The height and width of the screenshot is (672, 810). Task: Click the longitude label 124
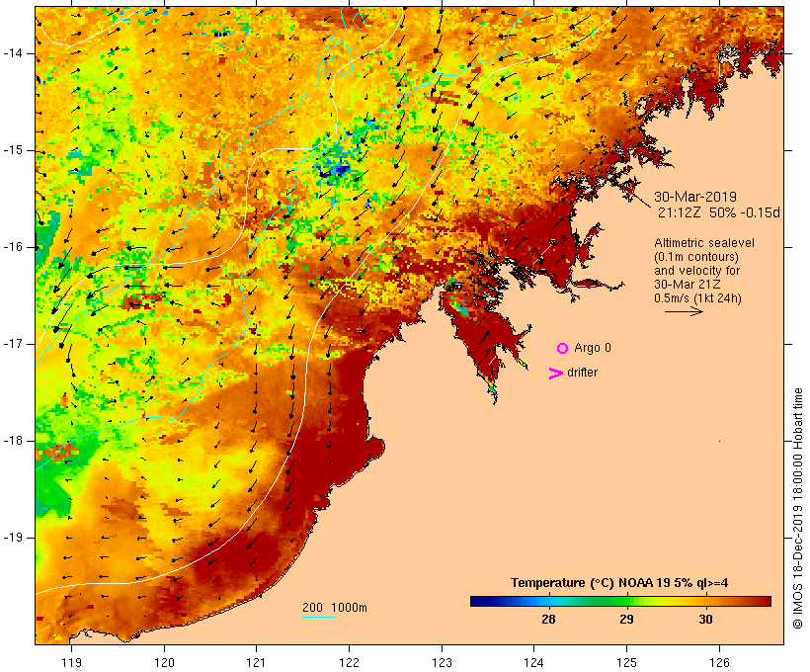point(534,662)
